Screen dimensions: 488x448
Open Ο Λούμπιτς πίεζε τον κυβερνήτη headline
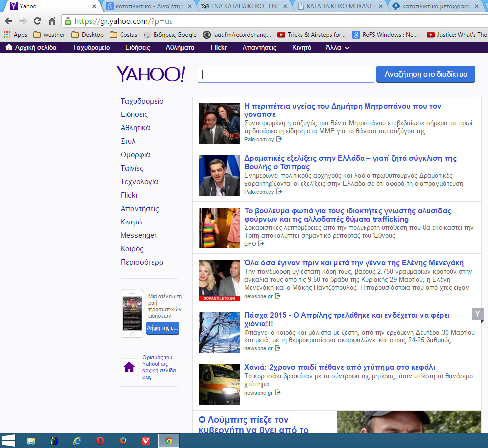coord(253,424)
